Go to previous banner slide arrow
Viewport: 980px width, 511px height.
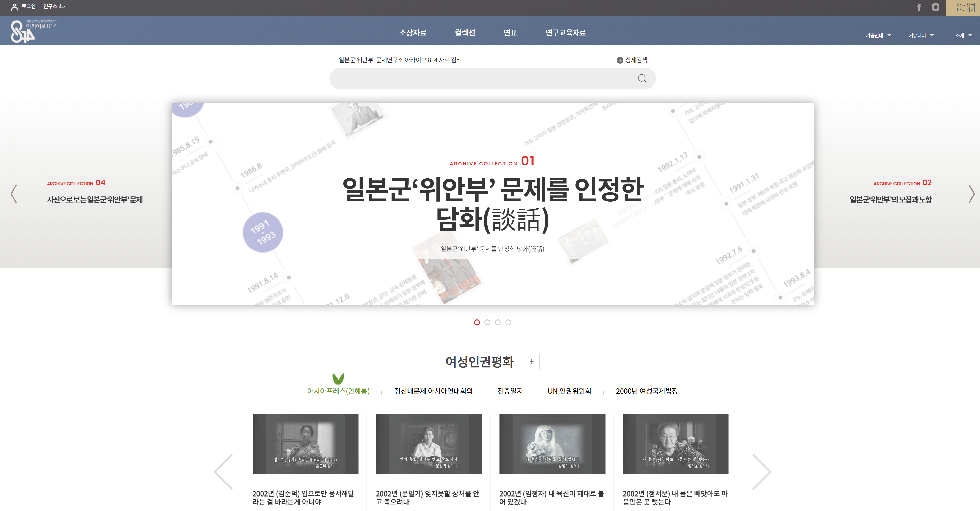(14, 194)
